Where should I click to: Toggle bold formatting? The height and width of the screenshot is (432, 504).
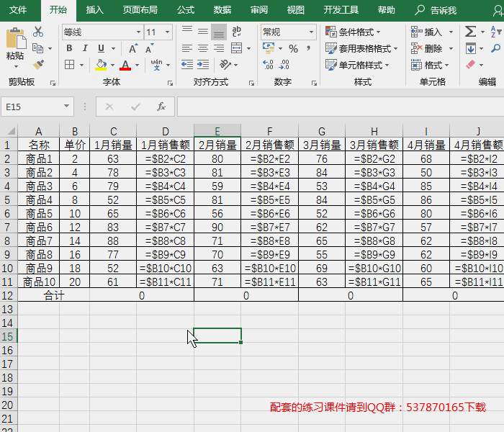pyautogui.click(x=69, y=48)
